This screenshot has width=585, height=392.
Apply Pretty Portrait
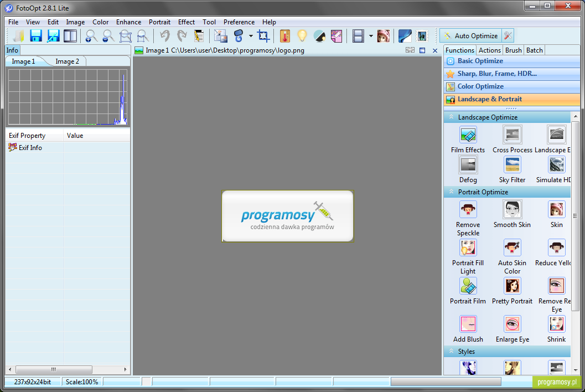point(512,291)
